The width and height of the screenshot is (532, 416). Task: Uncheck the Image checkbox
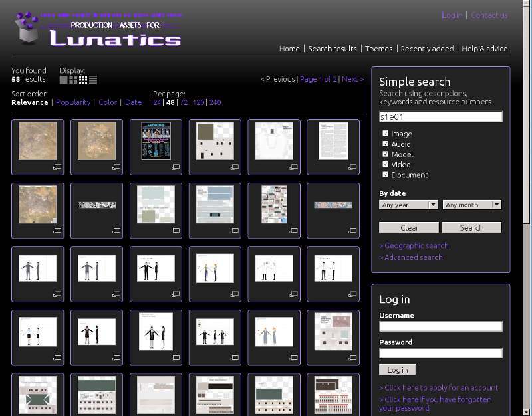click(386, 134)
